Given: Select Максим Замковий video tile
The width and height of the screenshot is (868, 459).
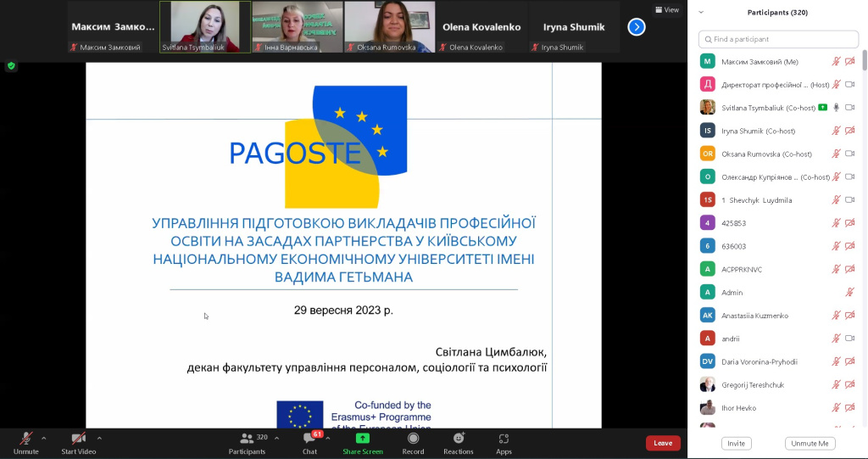Looking at the screenshot, I should [x=113, y=26].
